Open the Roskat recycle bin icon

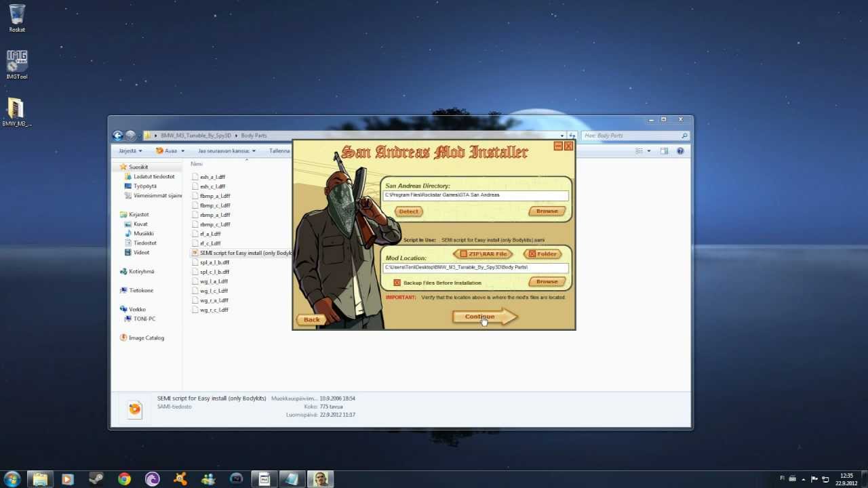(17, 19)
